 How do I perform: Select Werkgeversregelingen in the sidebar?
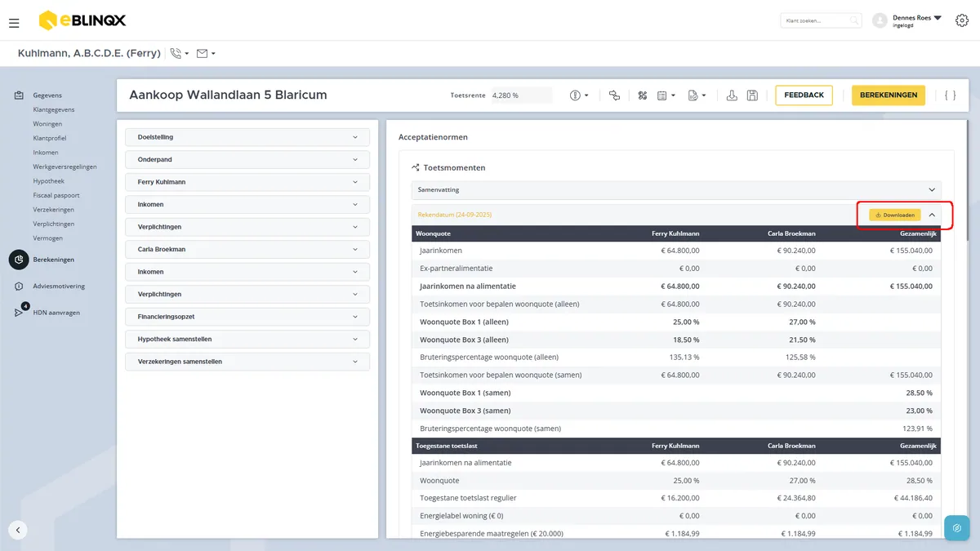[65, 167]
